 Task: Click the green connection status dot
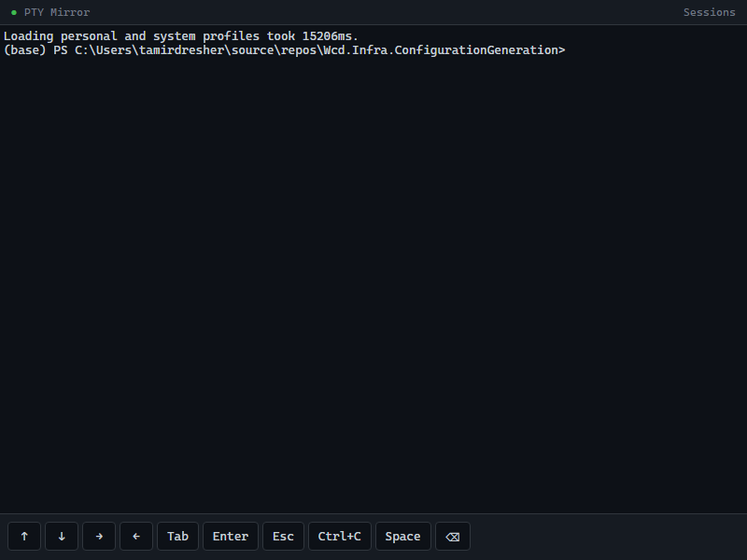(11, 12)
